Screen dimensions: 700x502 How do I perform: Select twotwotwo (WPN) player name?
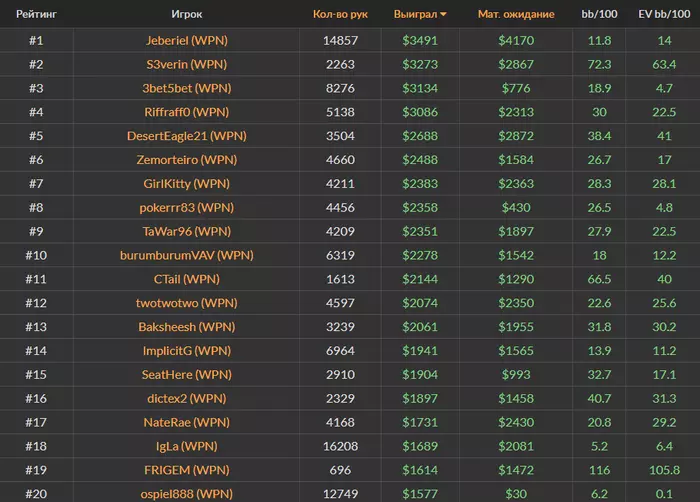pos(187,303)
